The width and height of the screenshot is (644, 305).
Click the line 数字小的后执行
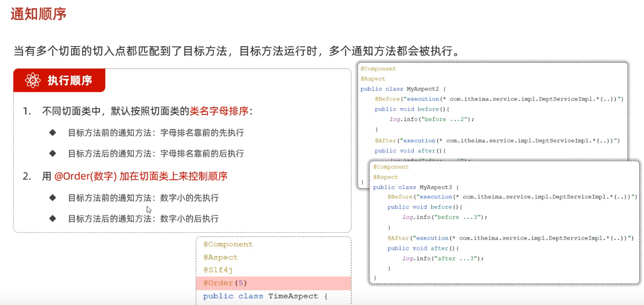143,219
